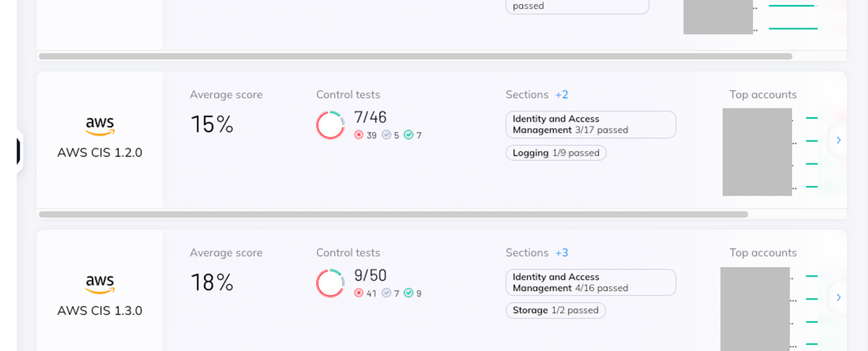
Task: Click the skipped tests icon showing 5
Action: tap(386, 135)
